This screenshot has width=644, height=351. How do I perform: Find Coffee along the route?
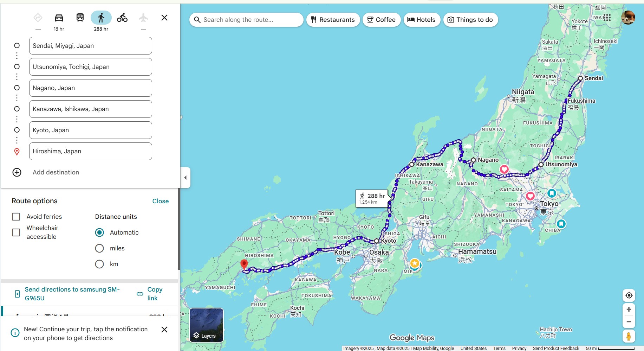pyautogui.click(x=381, y=20)
